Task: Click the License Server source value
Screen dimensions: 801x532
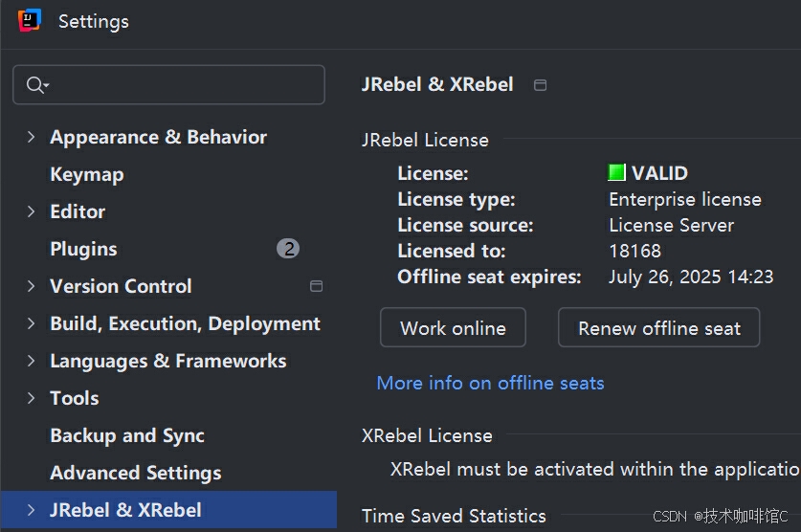Action: point(671,225)
